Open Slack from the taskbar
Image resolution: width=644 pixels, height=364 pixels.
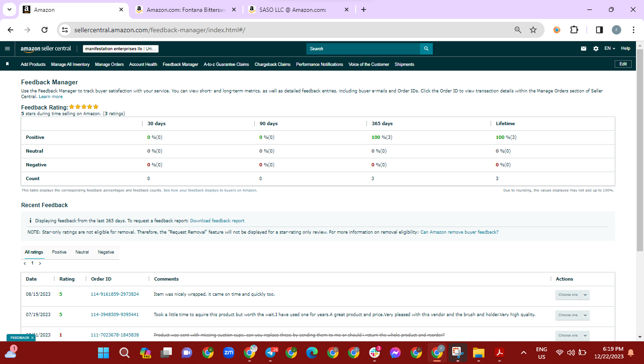(x=375, y=353)
